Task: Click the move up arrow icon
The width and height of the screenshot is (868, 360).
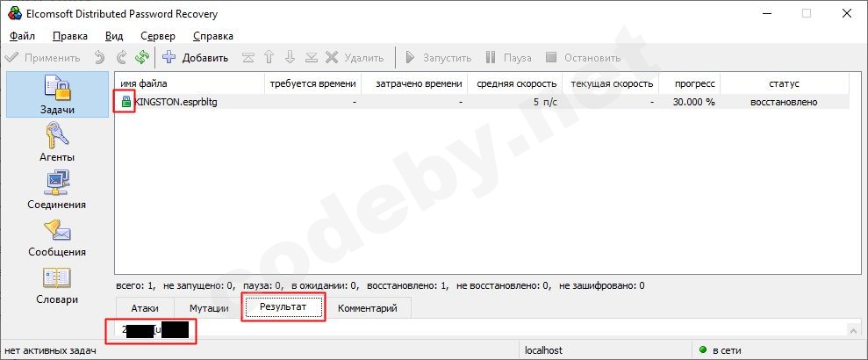Action: pyautogui.click(x=269, y=57)
